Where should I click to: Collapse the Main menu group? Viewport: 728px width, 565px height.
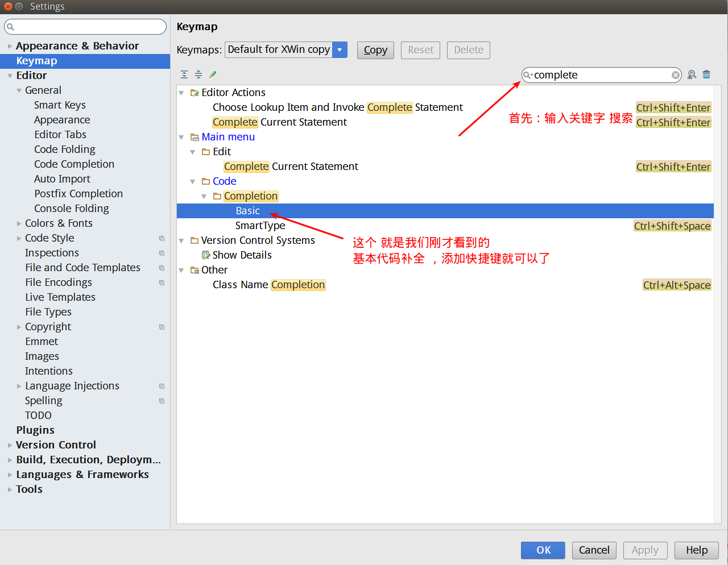[181, 137]
